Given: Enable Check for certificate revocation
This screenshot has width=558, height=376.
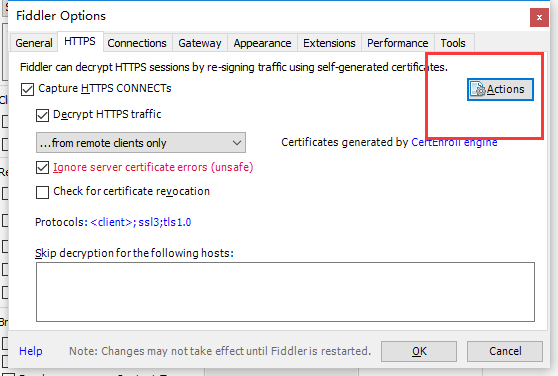Looking at the screenshot, I should [42, 192].
